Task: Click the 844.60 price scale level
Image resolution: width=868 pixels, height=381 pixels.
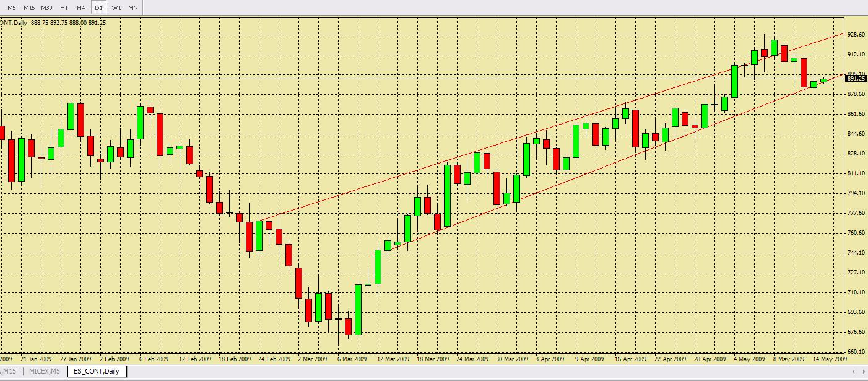Action: (x=857, y=134)
